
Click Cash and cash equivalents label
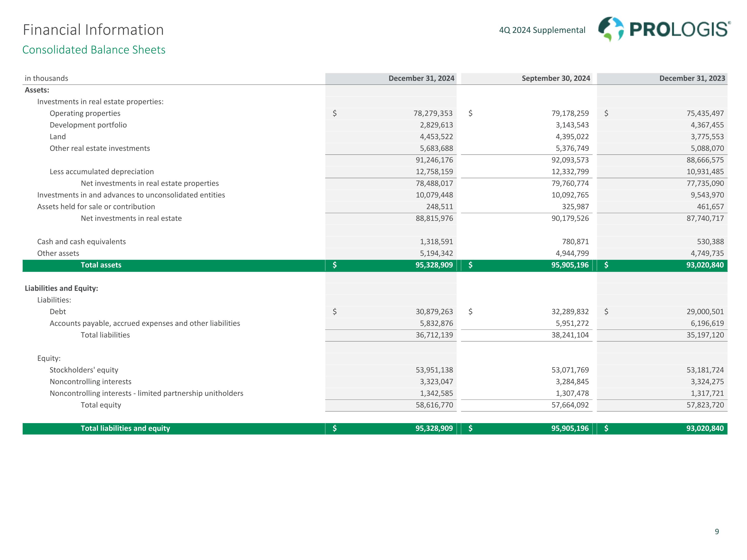point(81,242)
